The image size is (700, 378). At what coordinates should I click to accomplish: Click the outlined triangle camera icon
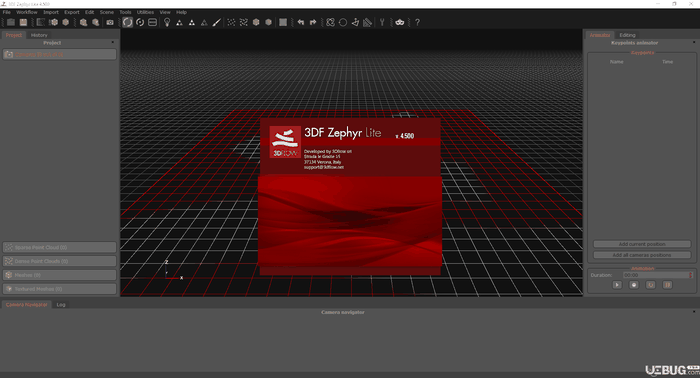coord(204,22)
